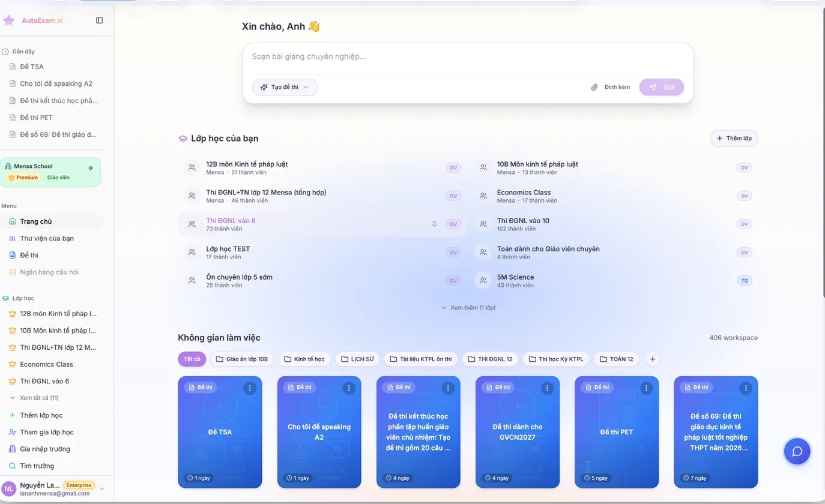
Task: Click Thêm lớp học in sidebar
Action: [x=52, y=415]
